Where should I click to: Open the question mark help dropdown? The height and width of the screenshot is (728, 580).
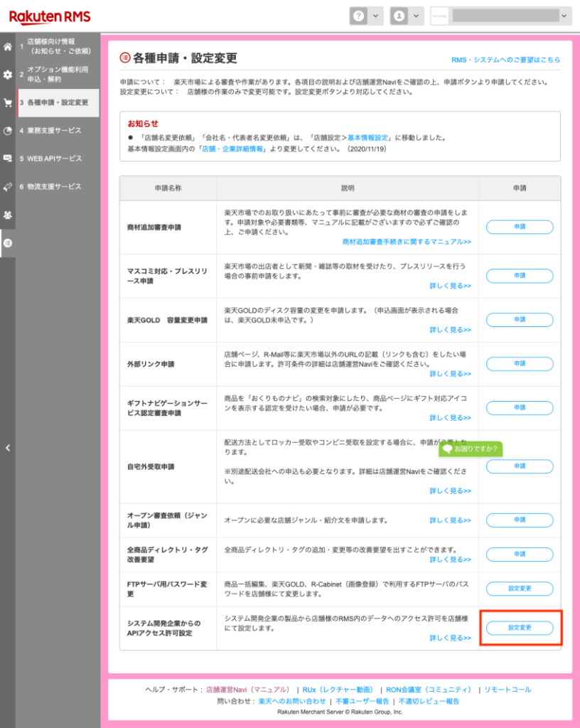click(366, 16)
